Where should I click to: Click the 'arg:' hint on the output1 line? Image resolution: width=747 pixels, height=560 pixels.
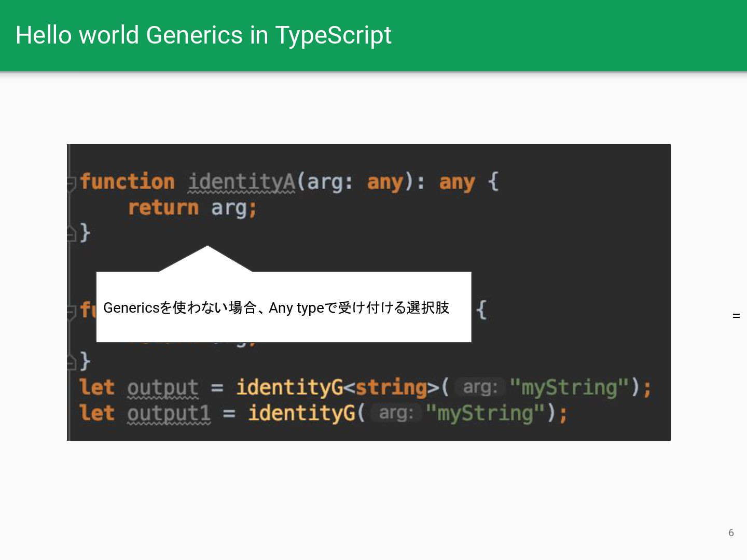tap(396, 413)
